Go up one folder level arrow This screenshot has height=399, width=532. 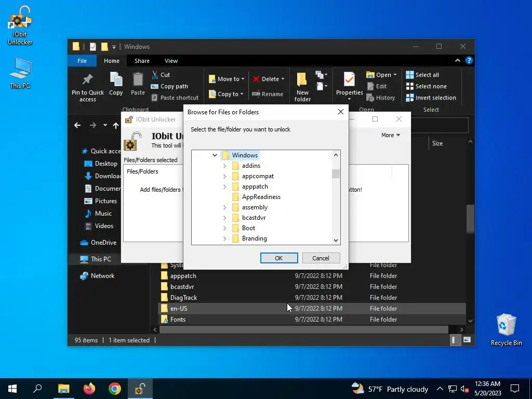pos(116,126)
